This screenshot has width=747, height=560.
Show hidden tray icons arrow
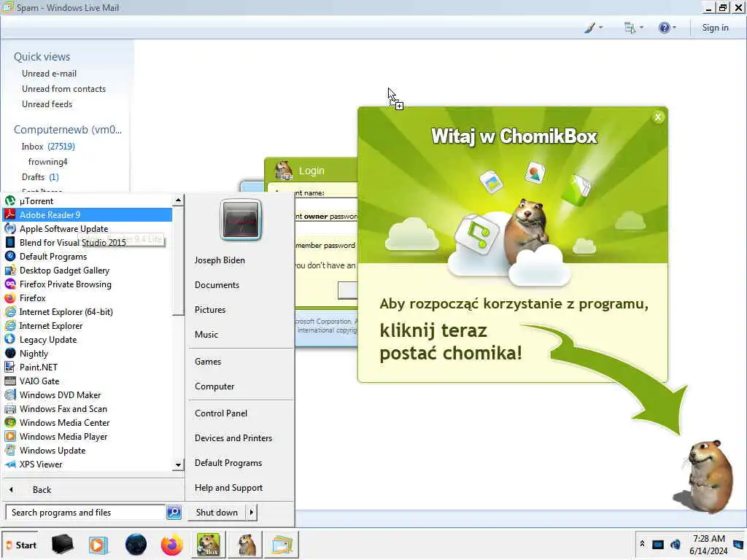(642, 544)
